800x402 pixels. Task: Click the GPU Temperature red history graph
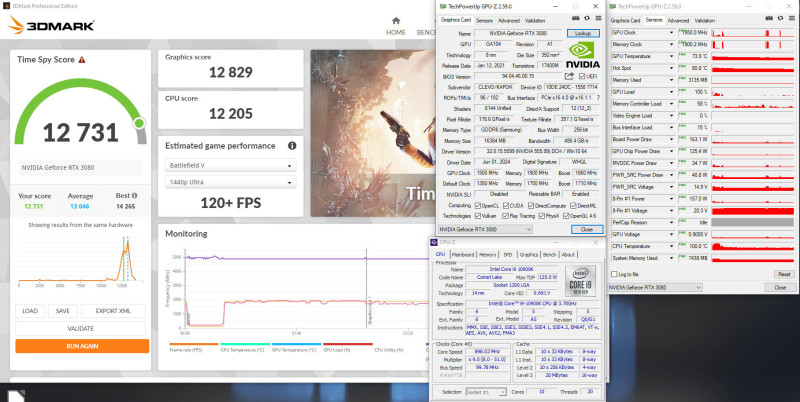pyautogui.click(x=753, y=56)
